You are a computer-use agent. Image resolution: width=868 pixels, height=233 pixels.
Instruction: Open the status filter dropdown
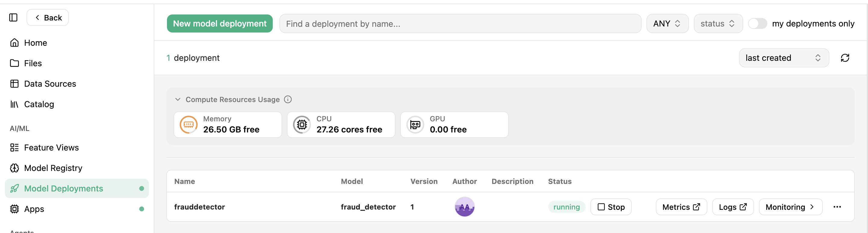click(718, 23)
